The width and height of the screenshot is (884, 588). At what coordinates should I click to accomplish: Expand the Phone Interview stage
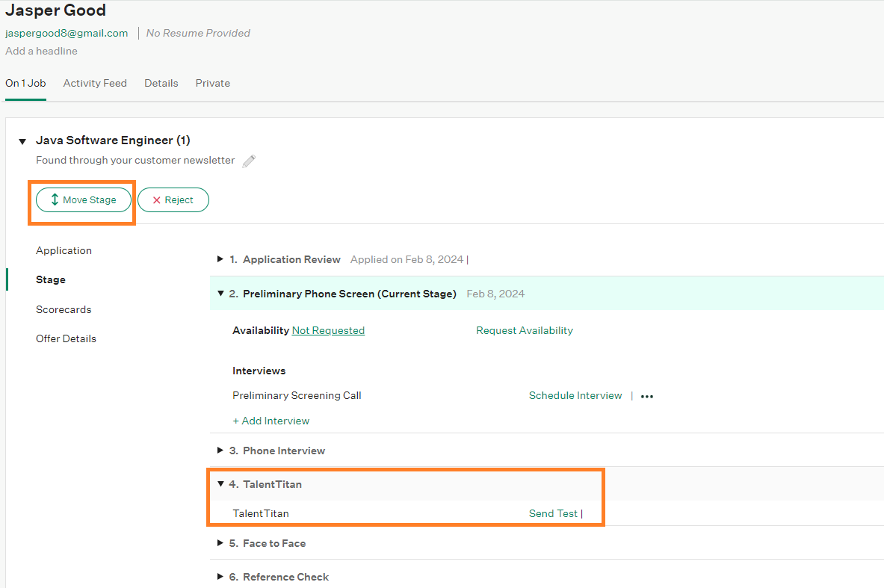(x=220, y=451)
